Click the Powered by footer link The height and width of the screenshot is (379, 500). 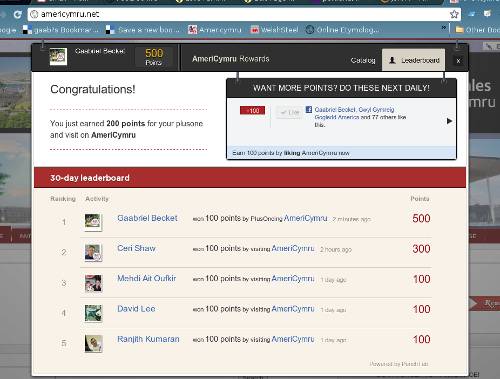[x=399, y=364]
